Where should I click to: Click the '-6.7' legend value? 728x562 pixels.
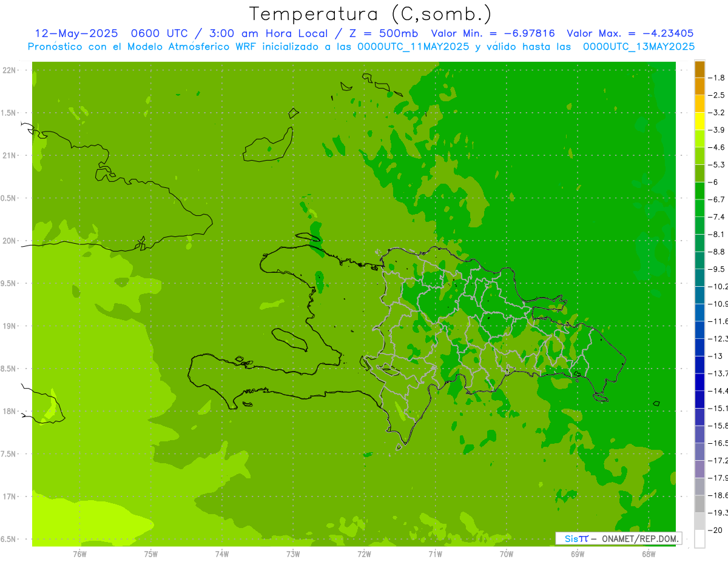pyautogui.click(x=716, y=199)
